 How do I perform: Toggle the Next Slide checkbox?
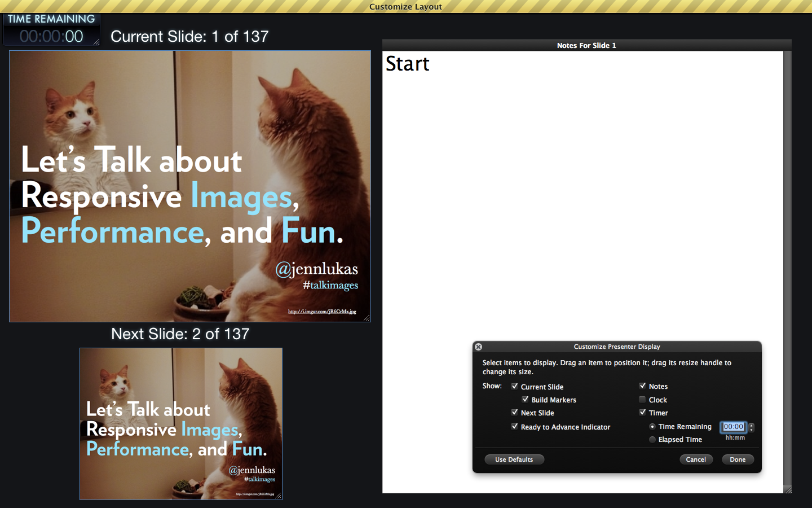pos(514,413)
